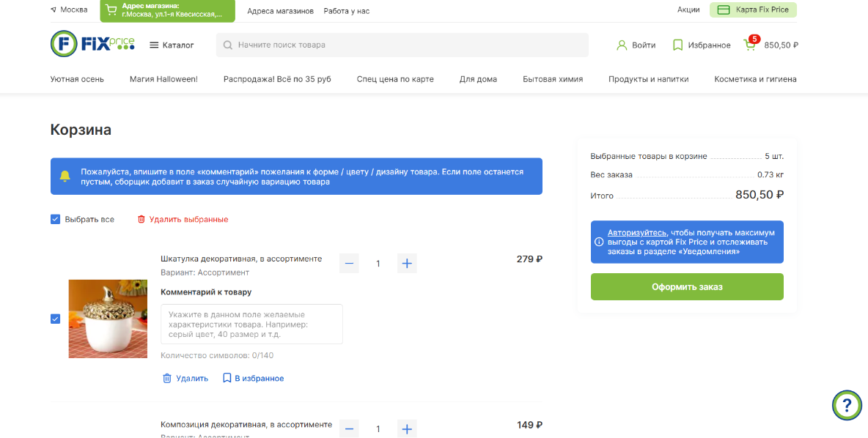The width and height of the screenshot is (868, 438).
Task: Click the Fix Price logo
Action: 92,45
